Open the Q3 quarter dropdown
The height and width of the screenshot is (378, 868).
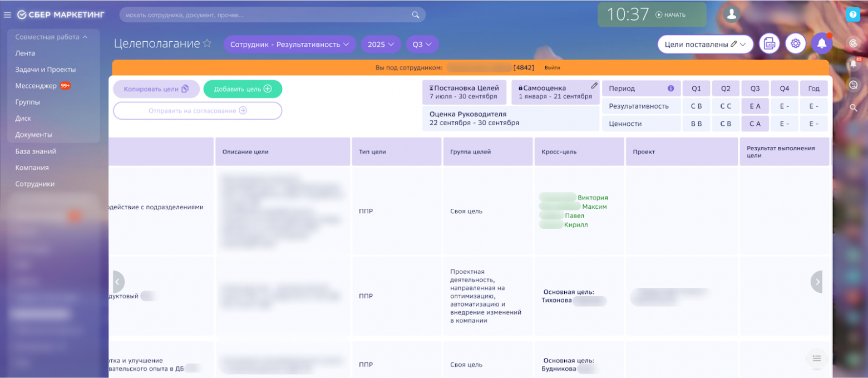[x=422, y=45]
